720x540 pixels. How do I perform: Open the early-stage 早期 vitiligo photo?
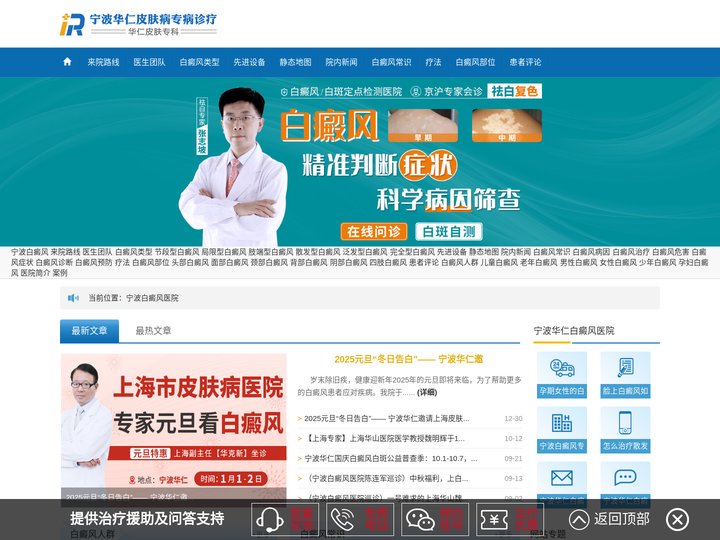coord(423,125)
